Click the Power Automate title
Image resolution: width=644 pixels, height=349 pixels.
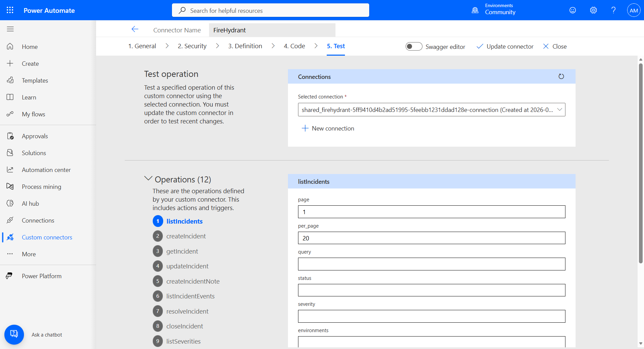point(49,10)
